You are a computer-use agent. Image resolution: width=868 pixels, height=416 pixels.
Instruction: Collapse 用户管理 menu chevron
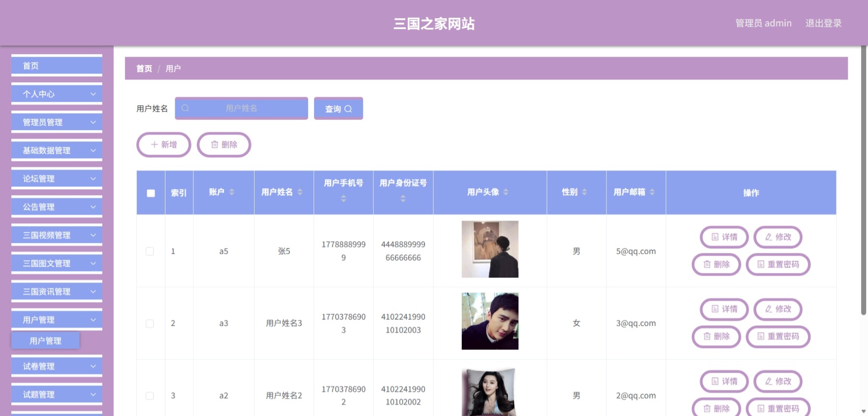point(93,319)
